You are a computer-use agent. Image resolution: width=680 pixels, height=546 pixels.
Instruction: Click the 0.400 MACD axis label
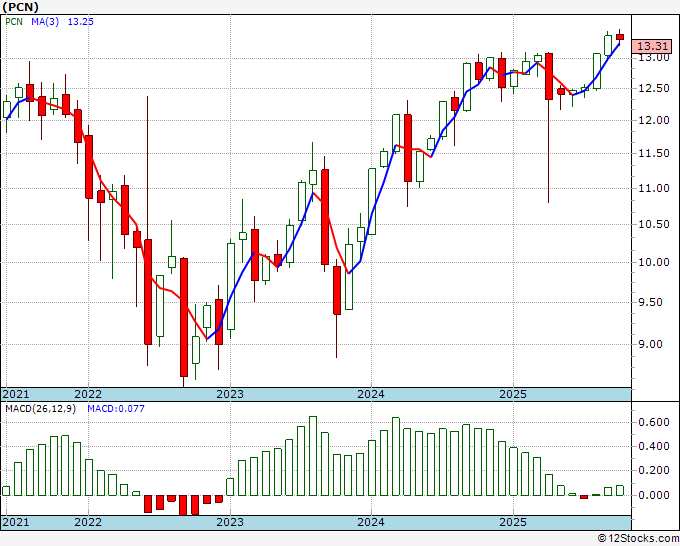654,446
